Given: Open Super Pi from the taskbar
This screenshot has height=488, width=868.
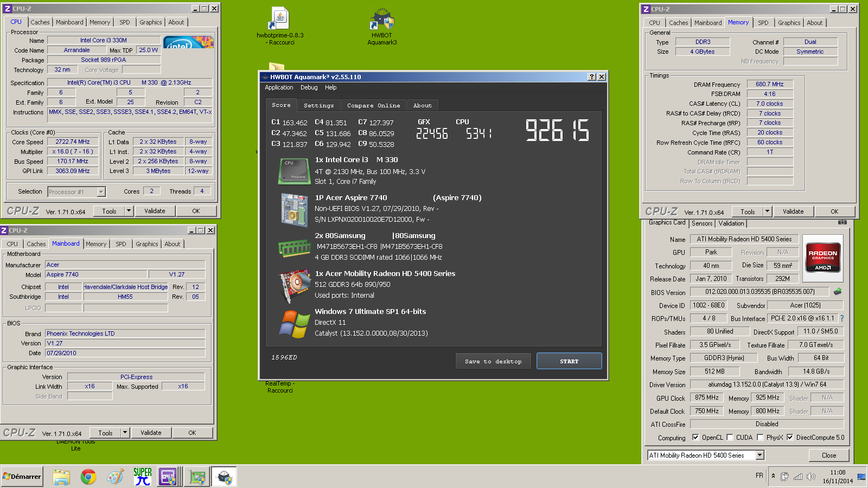Looking at the screenshot, I should [142, 477].
